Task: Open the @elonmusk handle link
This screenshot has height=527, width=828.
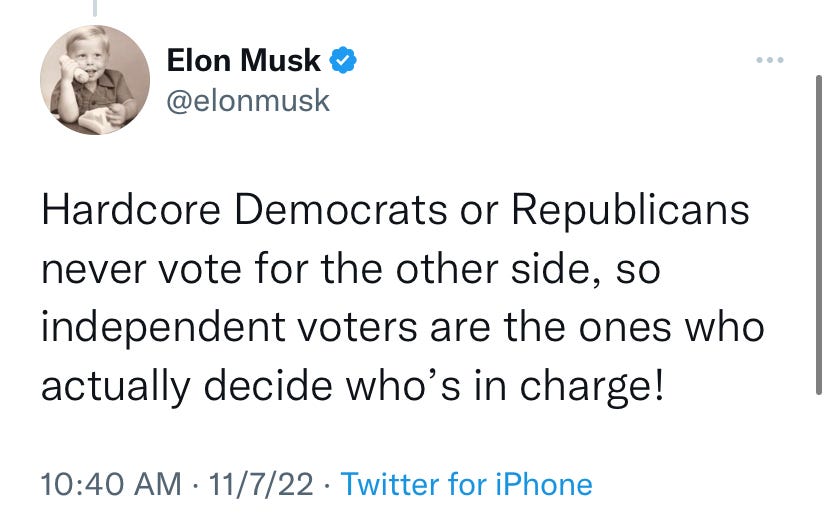Action: click(x=246, y=101)
